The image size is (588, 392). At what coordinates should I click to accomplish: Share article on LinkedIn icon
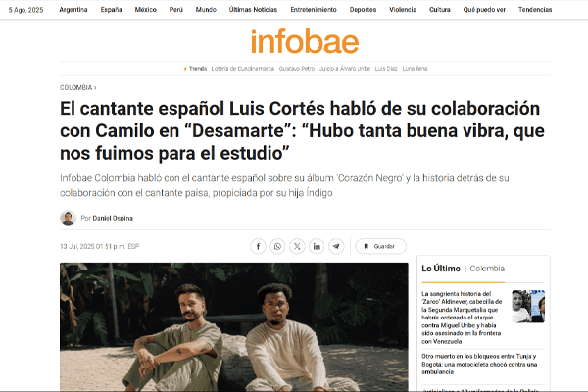point(317,246)
